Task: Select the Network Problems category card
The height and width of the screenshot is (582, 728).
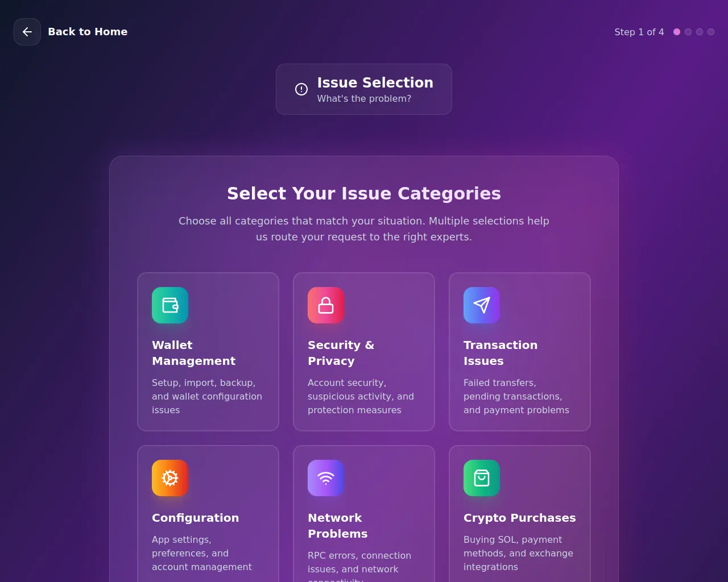Action: [x=364, y=514]
